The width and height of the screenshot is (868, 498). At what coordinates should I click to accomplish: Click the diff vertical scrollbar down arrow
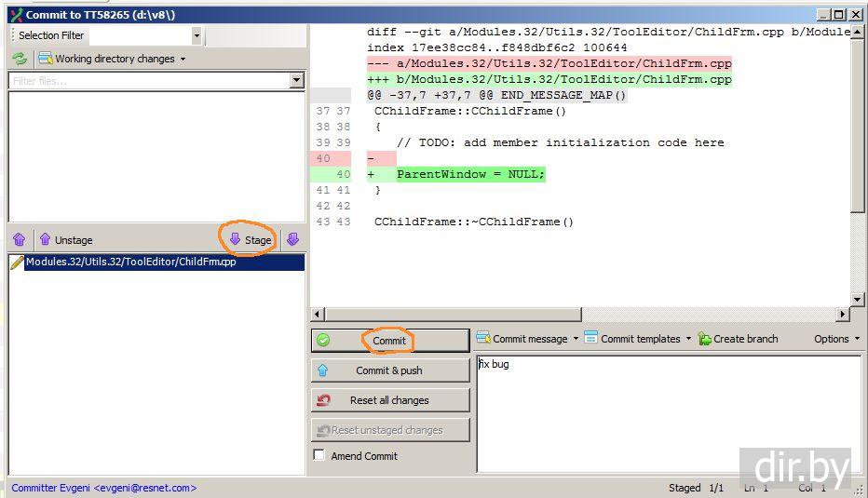coord(858,300)
